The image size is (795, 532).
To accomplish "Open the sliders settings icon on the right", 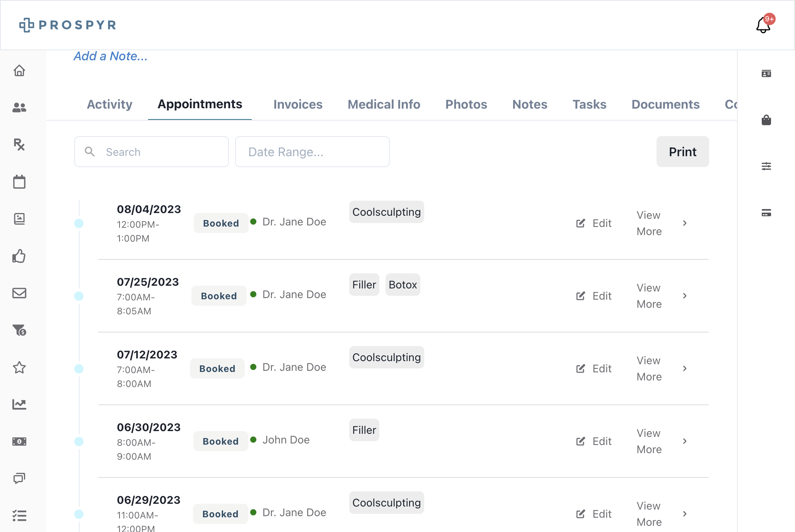I will 766,166.
